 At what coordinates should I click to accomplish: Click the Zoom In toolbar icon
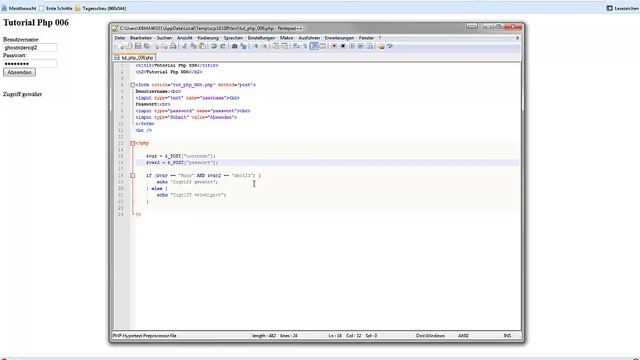[256, 46]
